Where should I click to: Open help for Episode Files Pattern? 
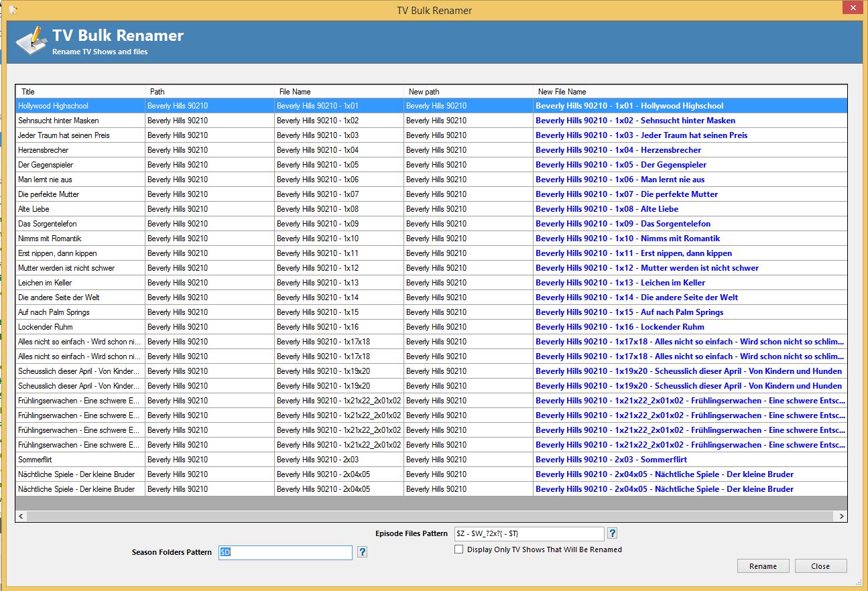click(x=612, y=533)
